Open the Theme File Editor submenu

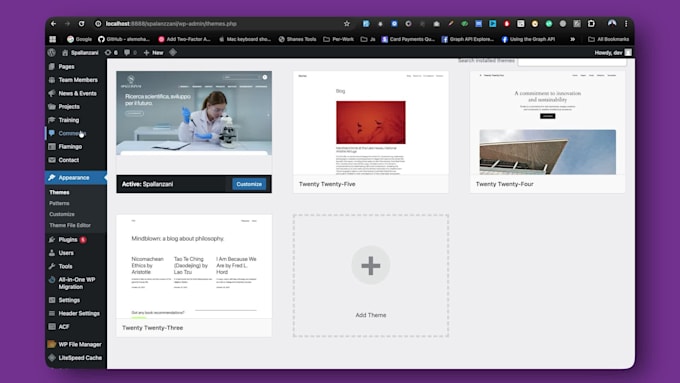[x=70, y=225]
